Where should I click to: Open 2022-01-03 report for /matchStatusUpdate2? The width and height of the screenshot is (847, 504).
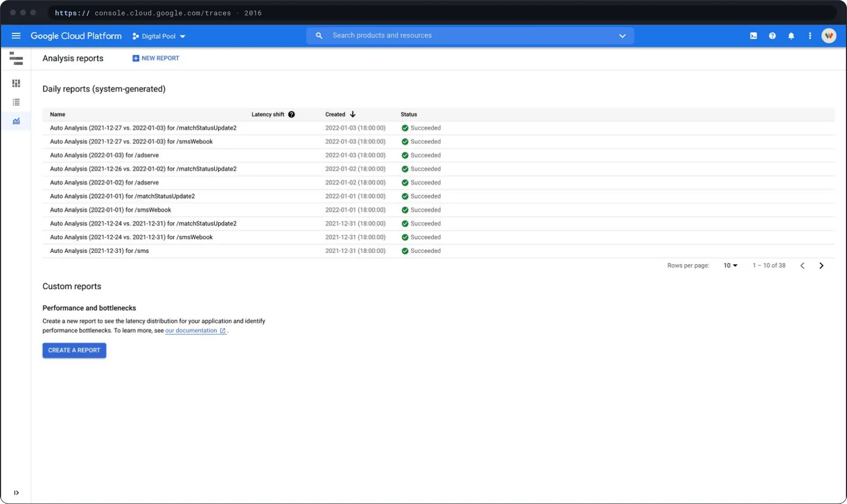(143, 128)
